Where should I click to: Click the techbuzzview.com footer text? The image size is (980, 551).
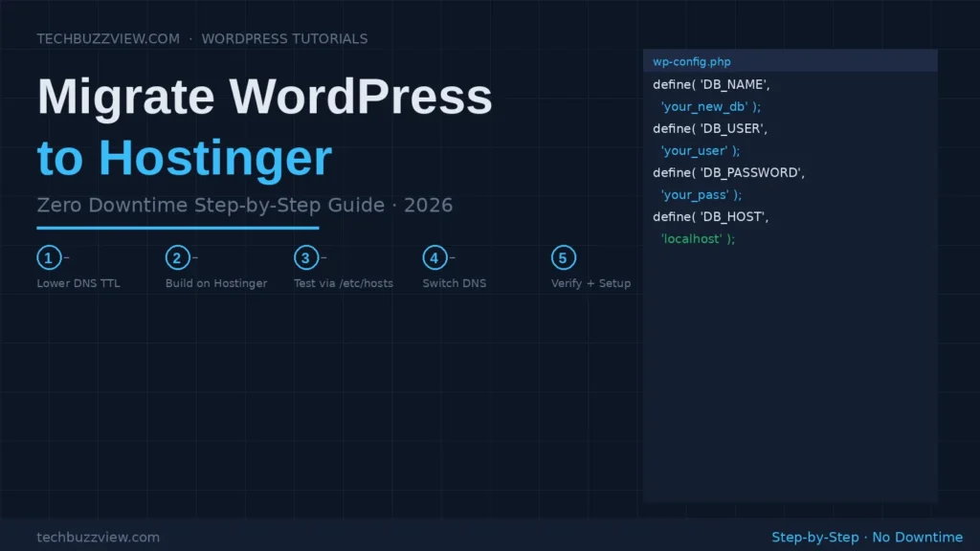tap(99, 538)
